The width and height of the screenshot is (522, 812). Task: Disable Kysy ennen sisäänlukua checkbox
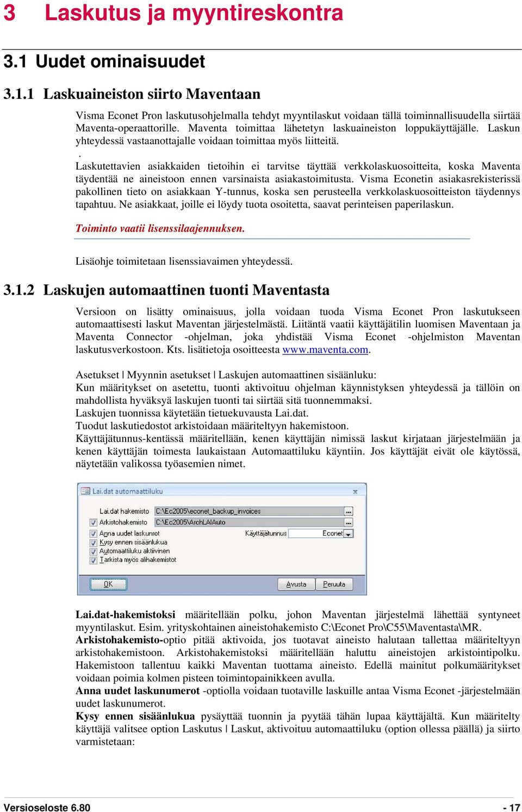point(94,542)
